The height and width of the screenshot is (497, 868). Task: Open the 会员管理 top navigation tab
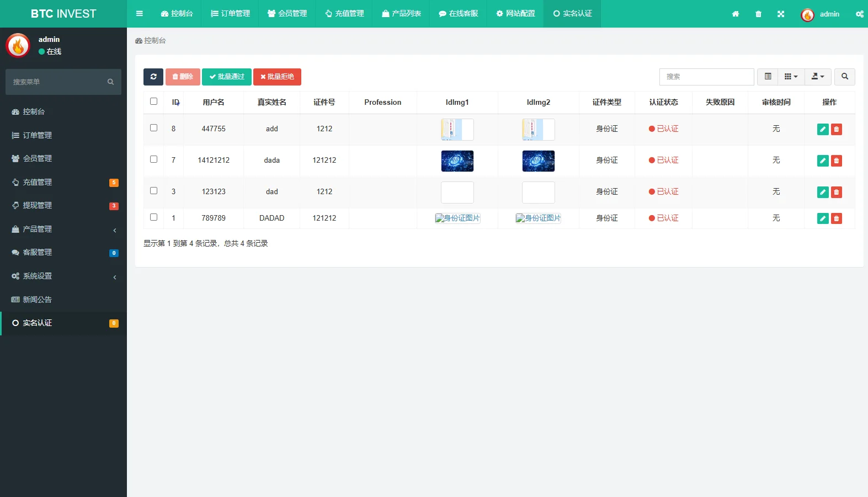click(x=287, y=14)
